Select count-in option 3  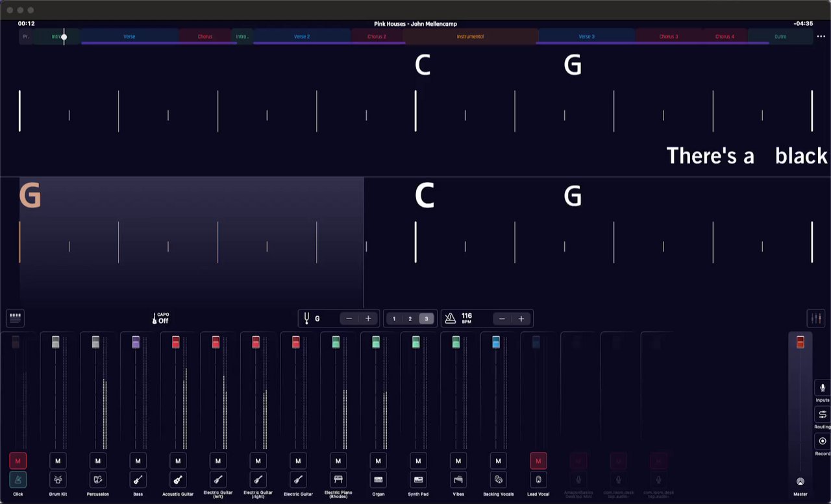pos(426,318)
